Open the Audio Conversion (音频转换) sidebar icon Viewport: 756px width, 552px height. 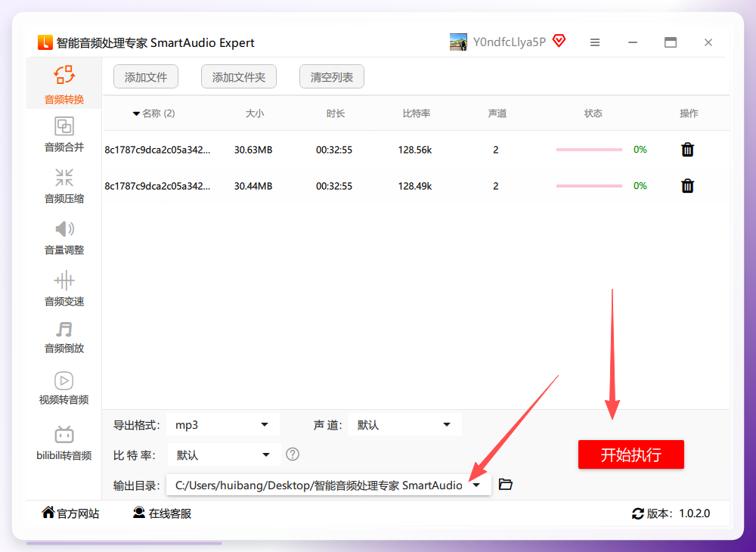coord(64,75)
